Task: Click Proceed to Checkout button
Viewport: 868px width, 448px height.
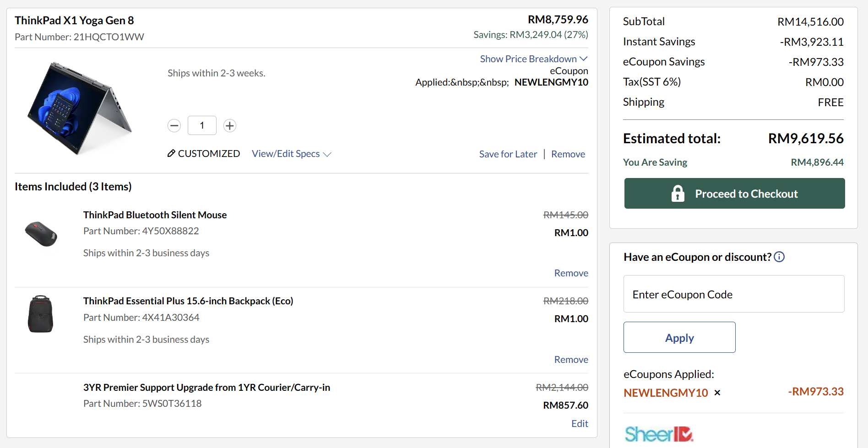Action: point(735,194)
